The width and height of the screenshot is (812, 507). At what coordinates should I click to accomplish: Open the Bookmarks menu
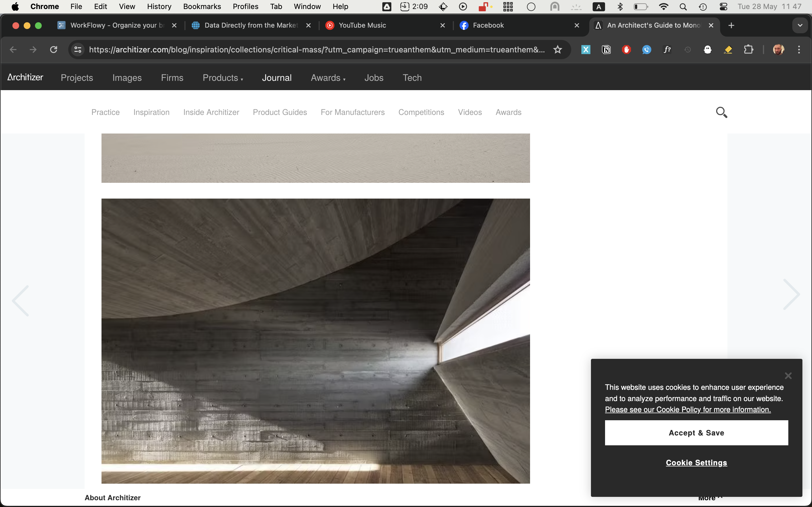pos(202,6)
